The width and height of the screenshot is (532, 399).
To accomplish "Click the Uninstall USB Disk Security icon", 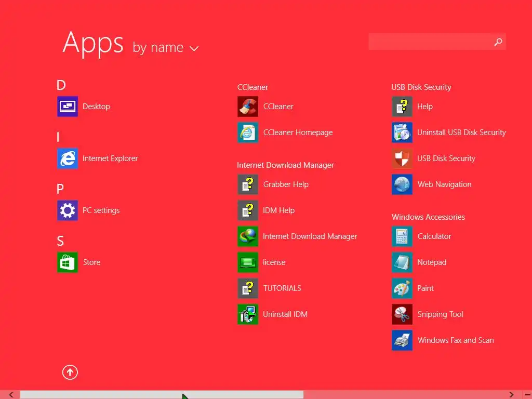I will (402, 132).
